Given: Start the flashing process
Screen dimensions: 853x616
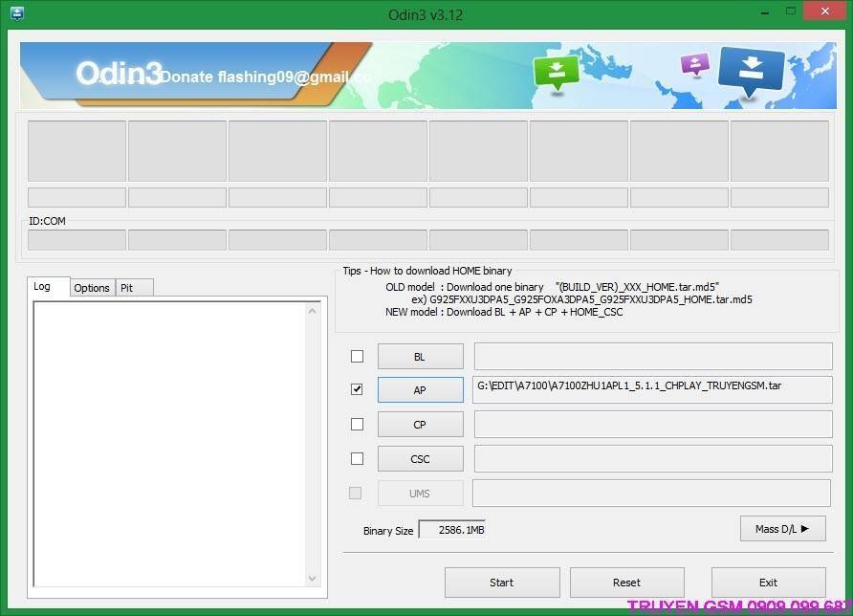Looking at the screenshot, I should 502,583.
